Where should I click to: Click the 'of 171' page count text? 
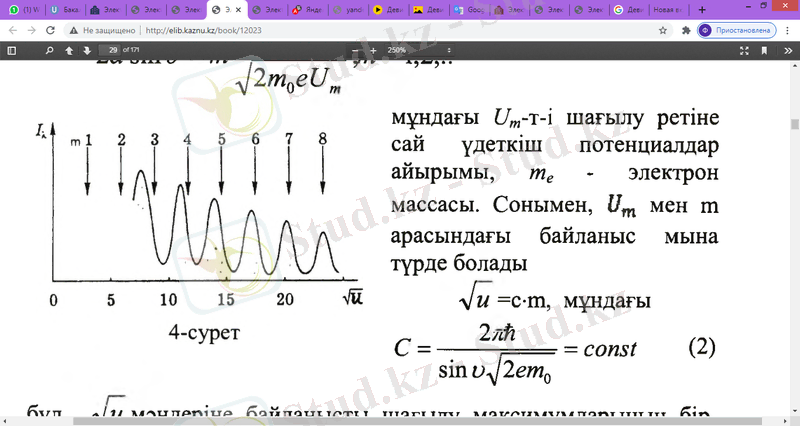pyautogui.click(x=131, y=50)
